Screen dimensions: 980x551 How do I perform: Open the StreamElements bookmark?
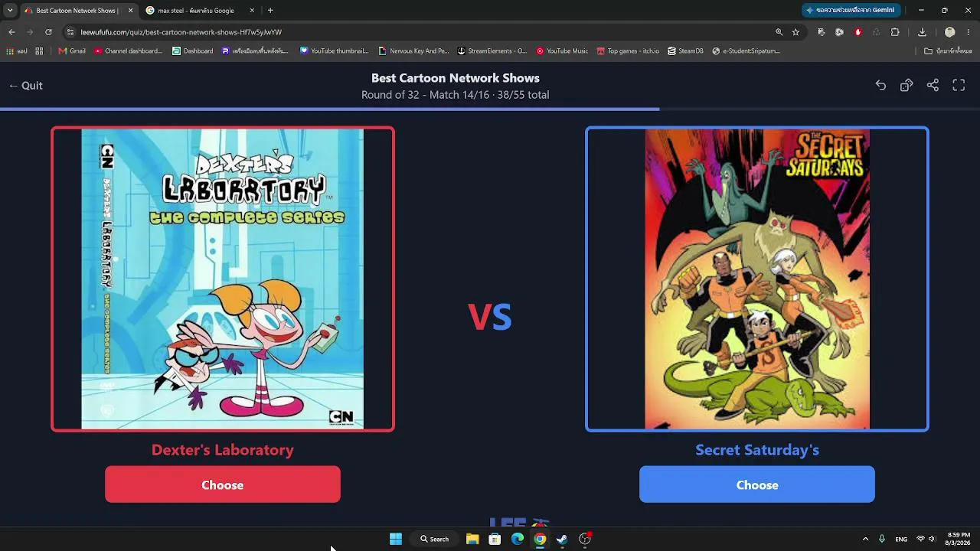coord(492,51)
